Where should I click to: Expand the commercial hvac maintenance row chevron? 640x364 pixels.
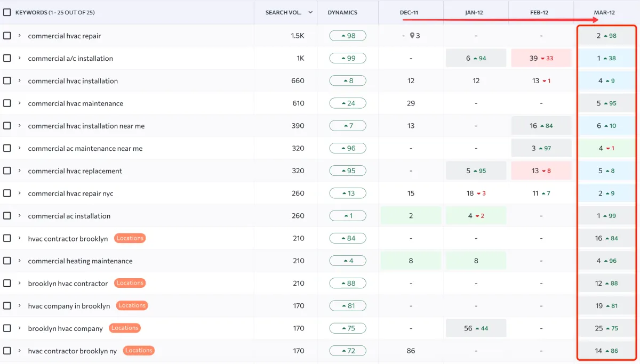pos(20,103)
